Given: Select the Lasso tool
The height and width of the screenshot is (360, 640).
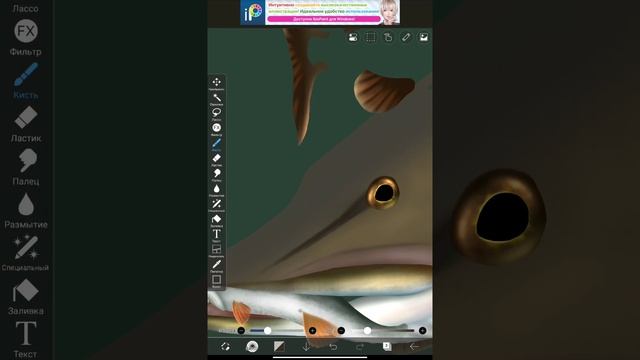Looking at the screenshot, I should [216, 114].
